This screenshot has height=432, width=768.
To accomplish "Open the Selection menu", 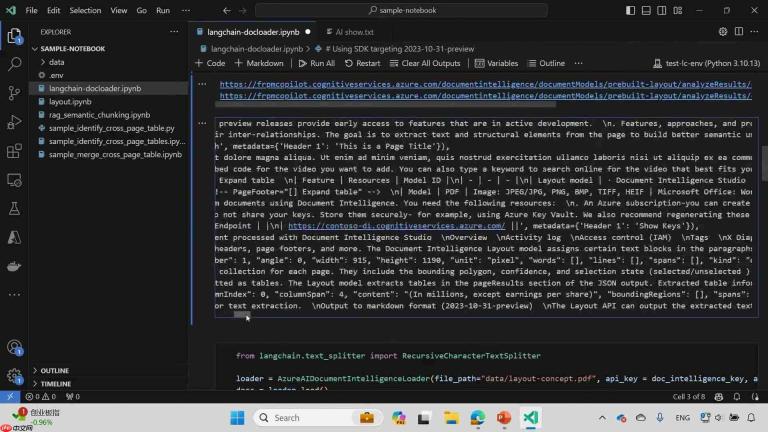I will [85, 10].
